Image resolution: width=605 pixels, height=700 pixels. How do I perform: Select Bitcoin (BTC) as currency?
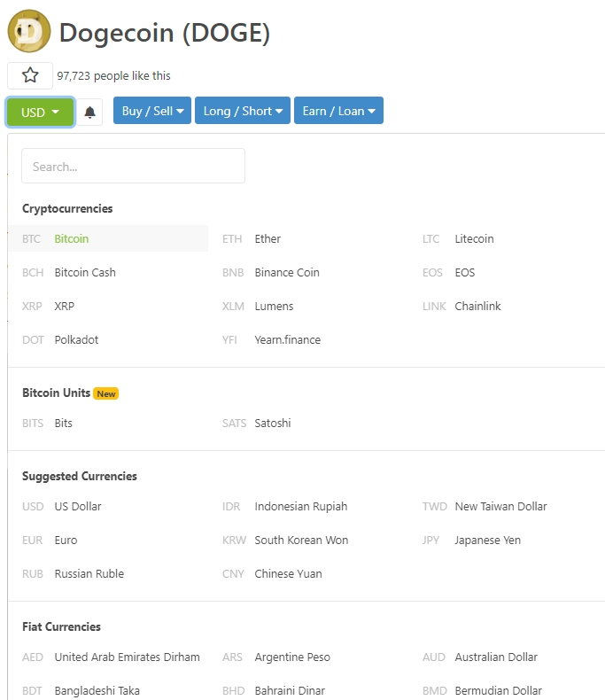pos(108,239)
